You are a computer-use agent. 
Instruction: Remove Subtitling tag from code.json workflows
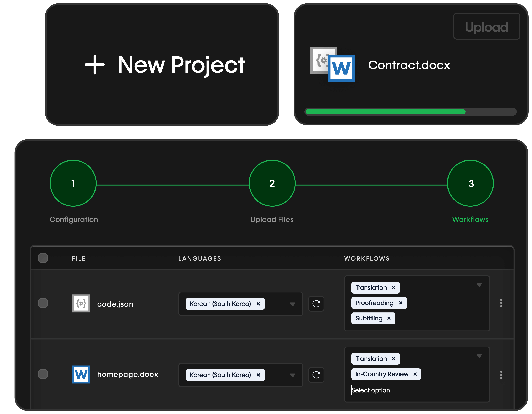click(x=389, y=318)
